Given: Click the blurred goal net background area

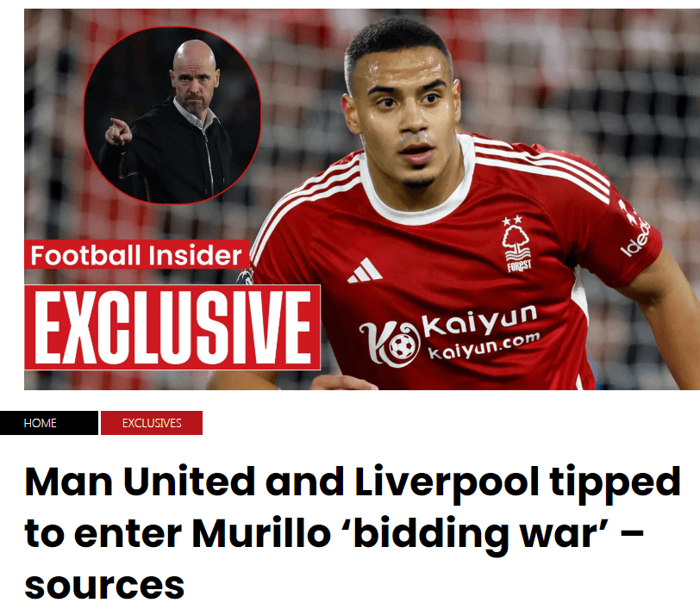Looking at the screenshot, I should click(x=580, y=80).
